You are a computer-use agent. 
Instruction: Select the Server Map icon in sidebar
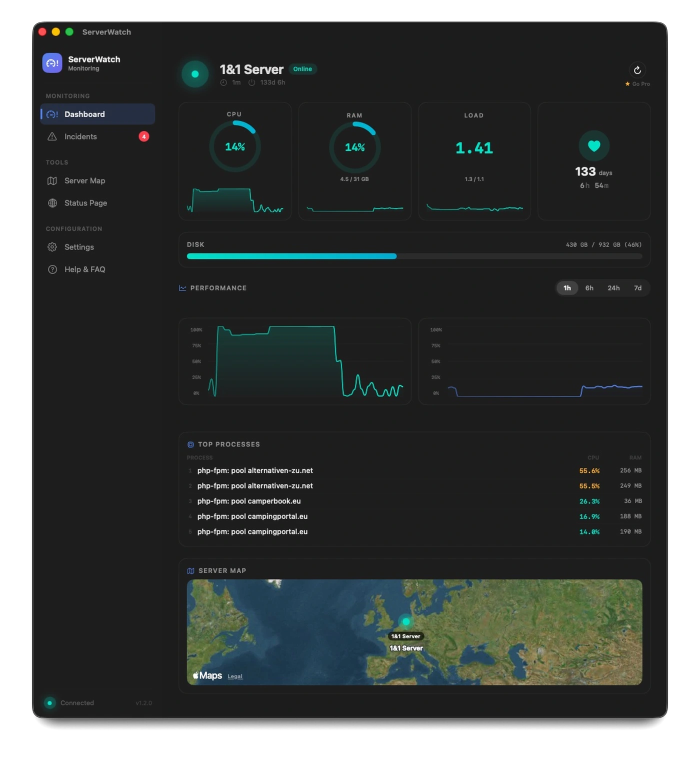point(52,180)
